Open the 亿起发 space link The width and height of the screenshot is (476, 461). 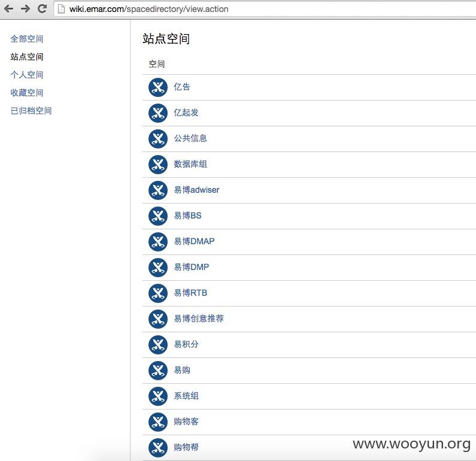(186, 113)
